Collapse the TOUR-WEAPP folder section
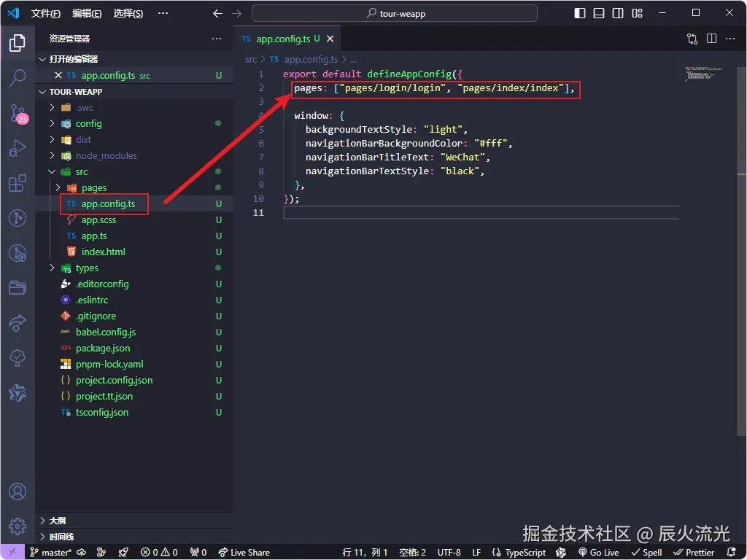The height and width of the screenshot is (560, 747). pyautogui.click(x=135, y=91)
